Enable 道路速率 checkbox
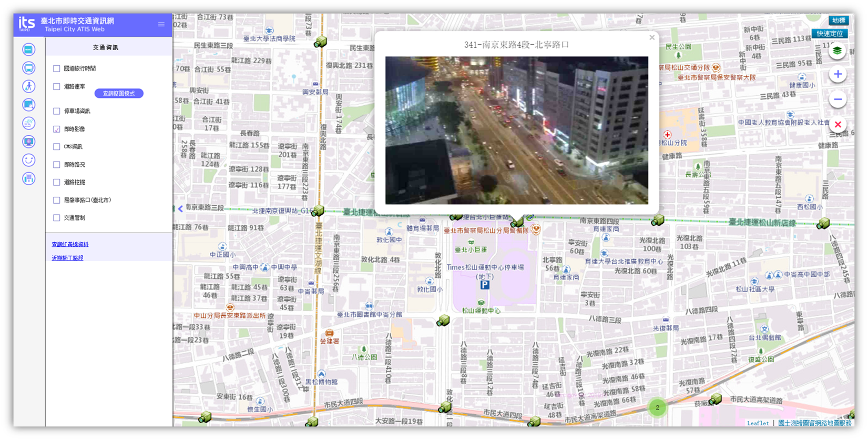 pyautogui.click(x=57, y=86)
